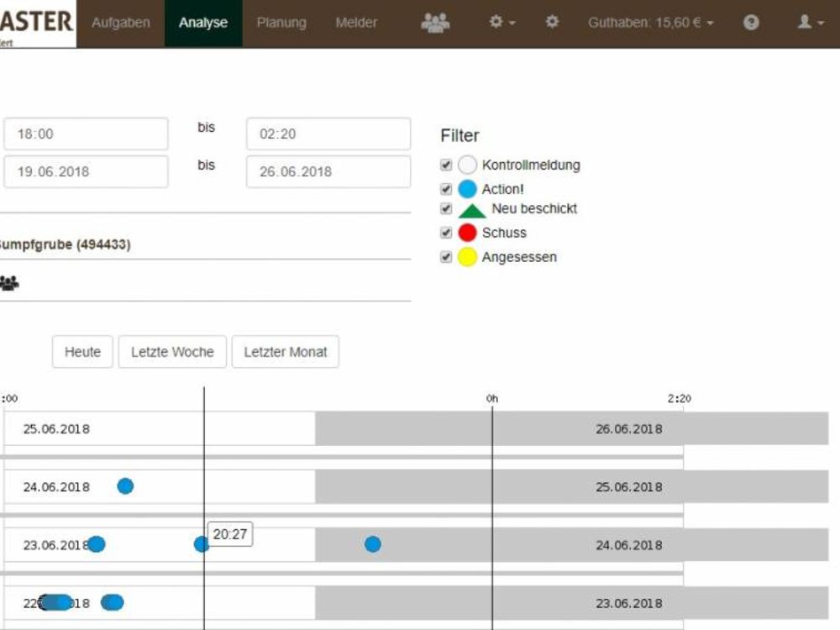The image size is (840, 630).
Task: Click the group users icon in navbar
Action: pos(435,24)
